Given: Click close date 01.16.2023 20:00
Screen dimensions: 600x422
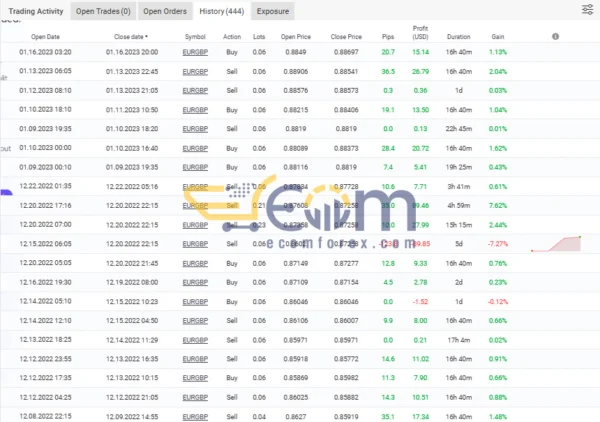Looking at the screenshot, I should (132, 52).
